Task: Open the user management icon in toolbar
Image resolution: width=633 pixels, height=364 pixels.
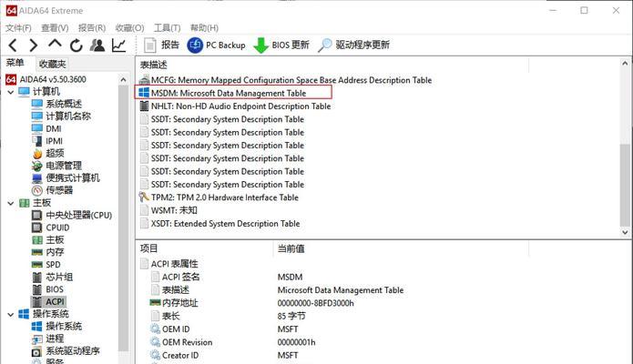Action: (97, 45)
